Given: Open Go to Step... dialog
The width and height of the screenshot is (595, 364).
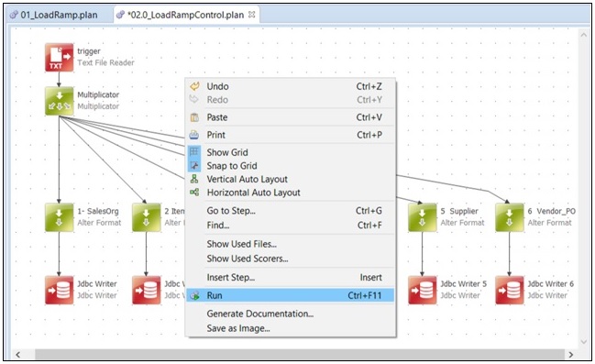Looking at the screenshot, I should point(291,211).
